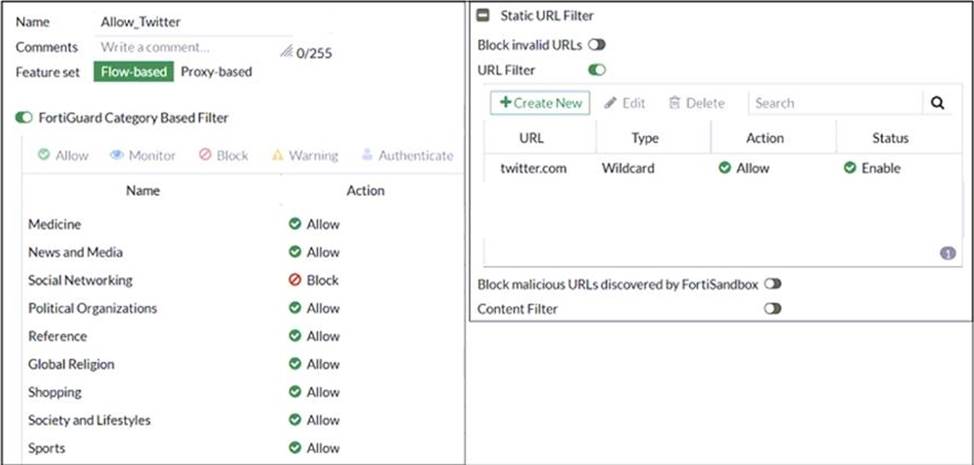
Task: Enable Block malicious URLs discovered by FortiSandbox
Action: click(772, 284)
